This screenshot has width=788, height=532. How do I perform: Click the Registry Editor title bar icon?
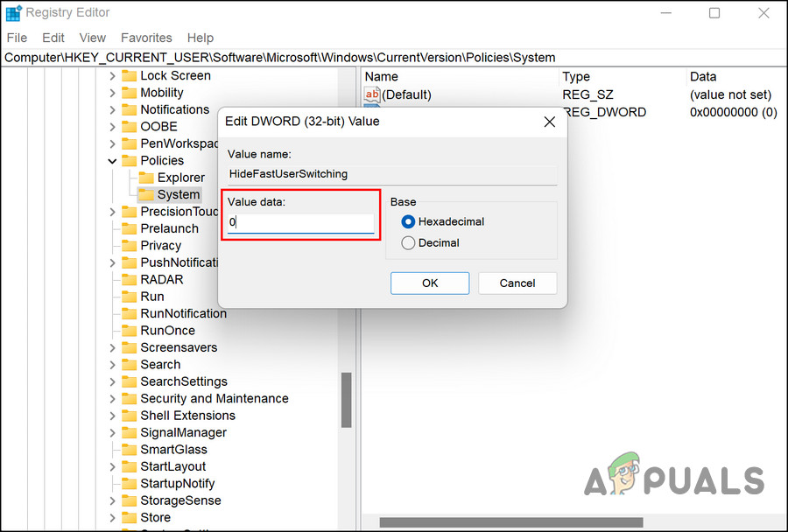[13, 12]
